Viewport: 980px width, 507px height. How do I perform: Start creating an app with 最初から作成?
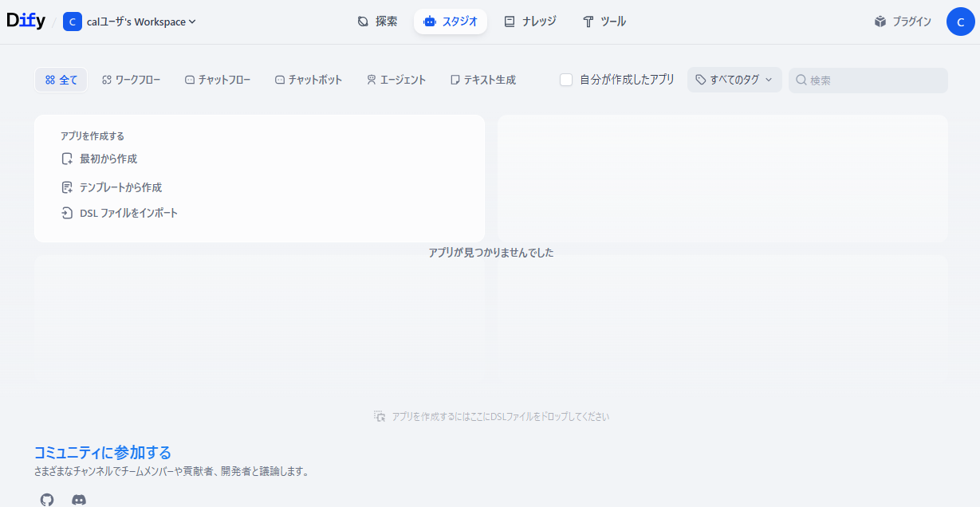107,159
